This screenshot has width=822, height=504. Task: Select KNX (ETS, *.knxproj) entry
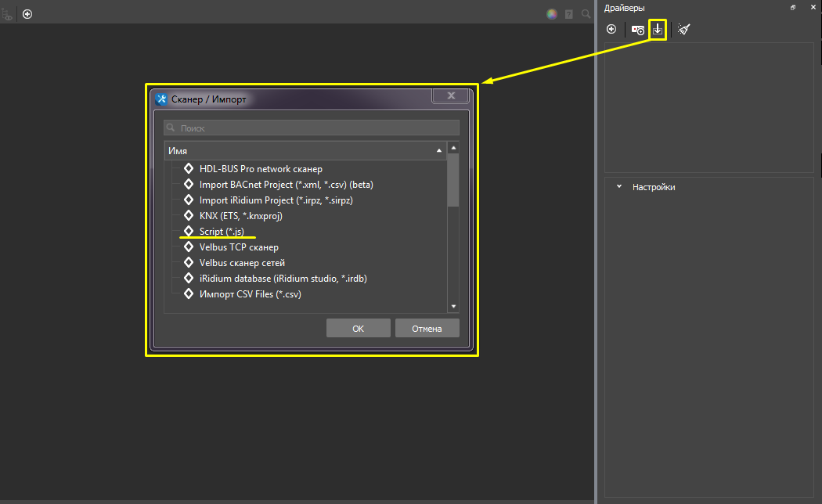click(x=240, y=216)
